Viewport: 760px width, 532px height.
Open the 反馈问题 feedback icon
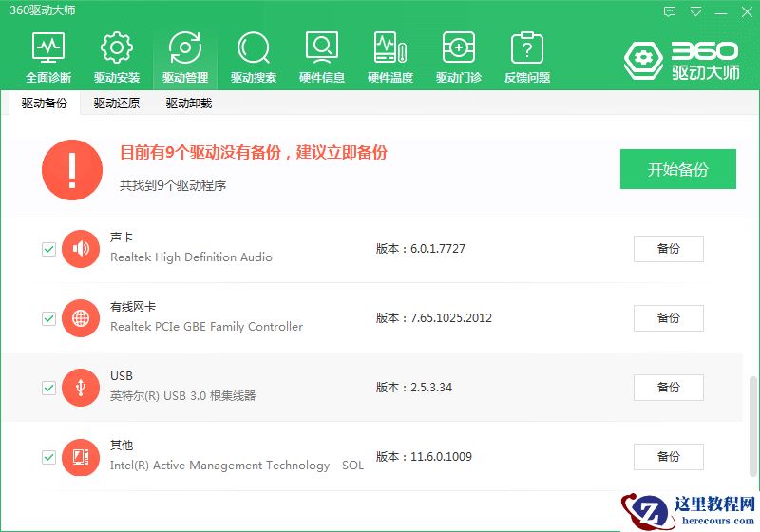527,57
